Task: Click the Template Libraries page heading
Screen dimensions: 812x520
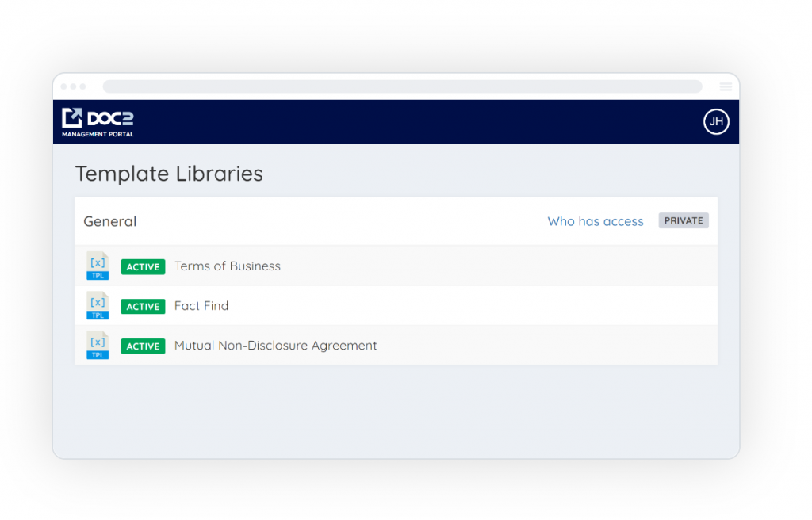Action: [x=169, y=174]
